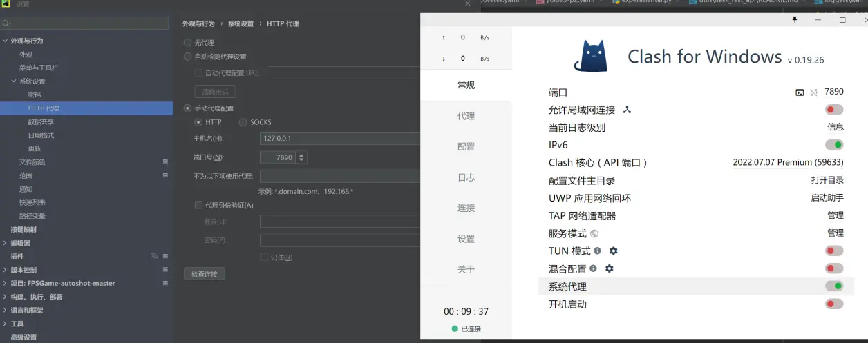Expand the 语言和框架 tree node
This screenshot has width=868, height=343.
pyautogui.click(x=5, y=310)
